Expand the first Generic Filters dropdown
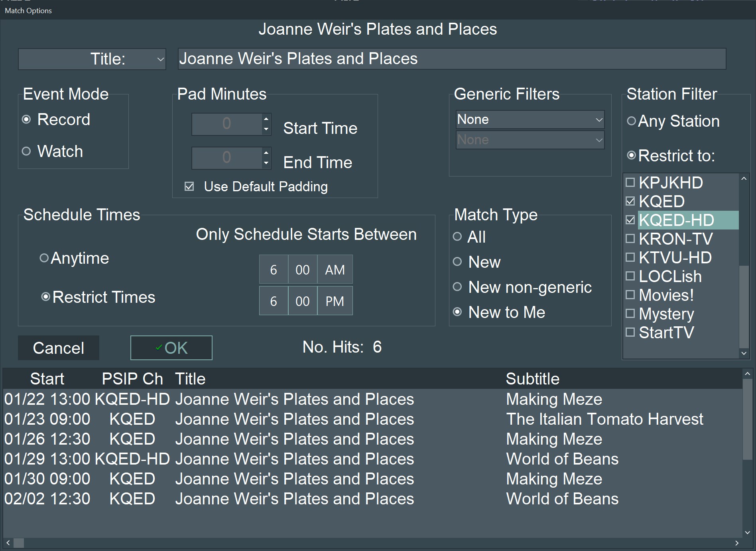This screenshot has height=551, width=756. pyautogui.click(x=530, y=120)
